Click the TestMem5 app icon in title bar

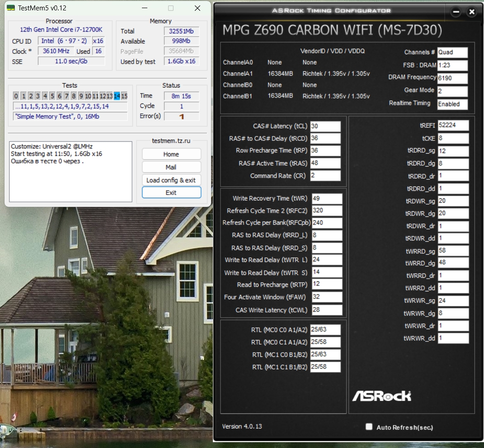click(x=11, y=8)
